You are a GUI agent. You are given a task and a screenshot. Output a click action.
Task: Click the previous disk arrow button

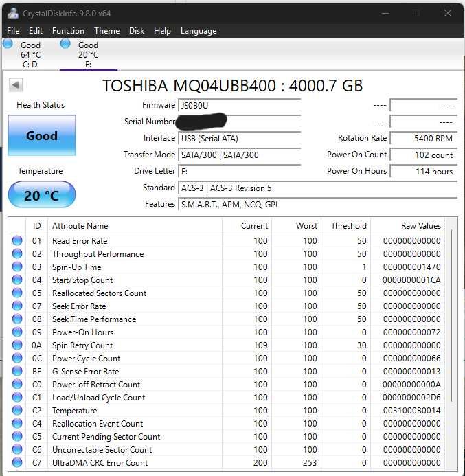[16, 85]
